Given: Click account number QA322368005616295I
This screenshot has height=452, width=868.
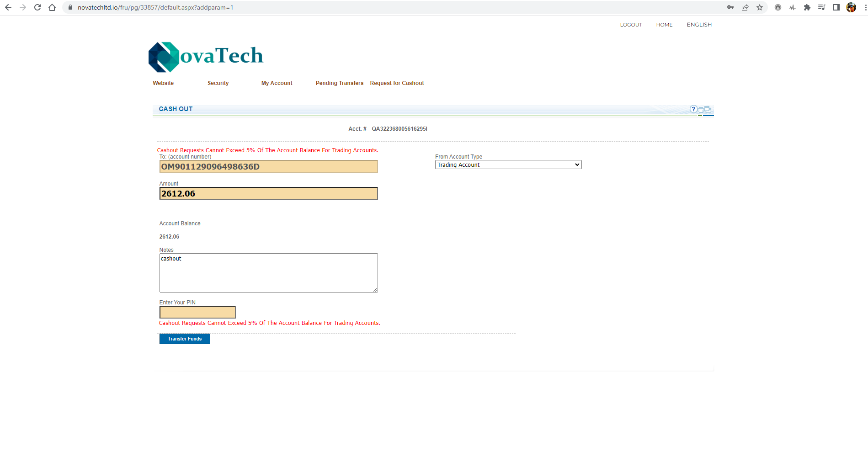Looking at the screenshot, I should 399,129.
